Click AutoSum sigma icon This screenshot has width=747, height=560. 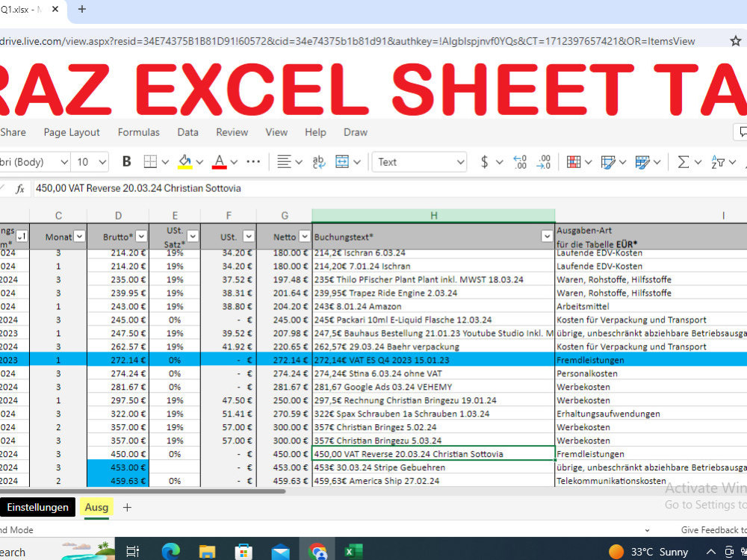click(684, 162)
